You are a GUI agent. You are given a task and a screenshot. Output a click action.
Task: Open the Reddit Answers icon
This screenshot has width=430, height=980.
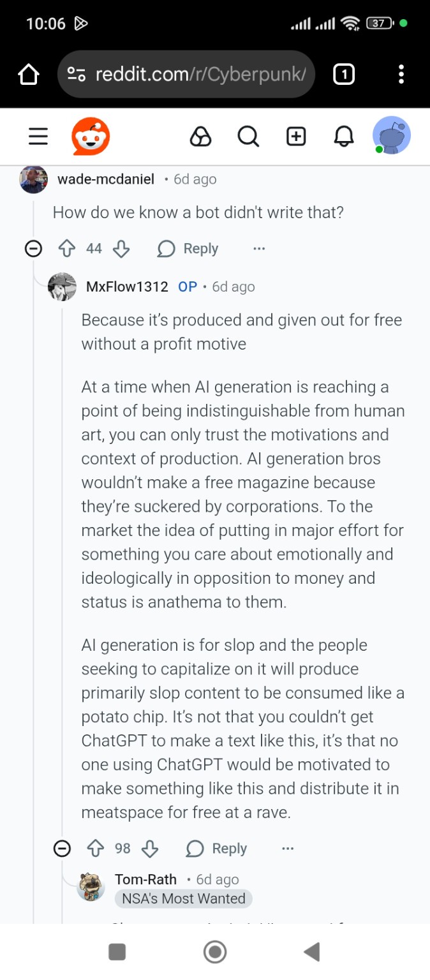(x=200, y=137)
